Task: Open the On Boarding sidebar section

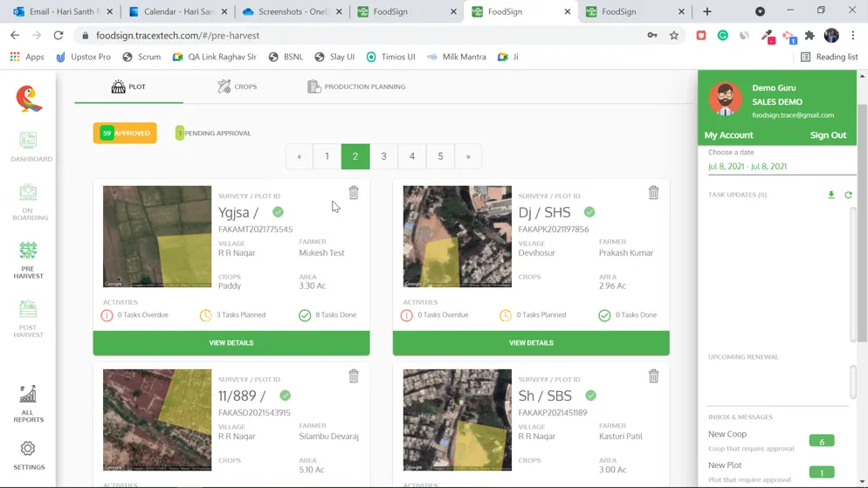Action: (28, 203)
